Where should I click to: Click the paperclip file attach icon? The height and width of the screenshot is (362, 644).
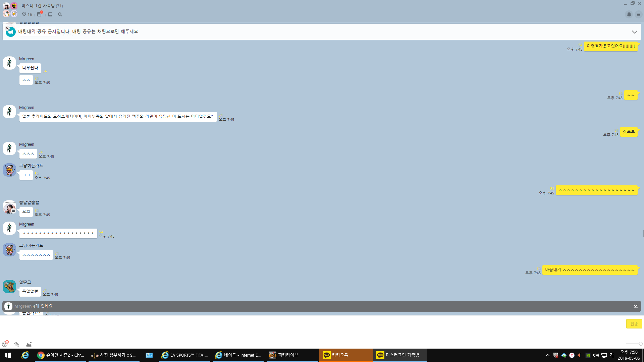pos(17,344)
